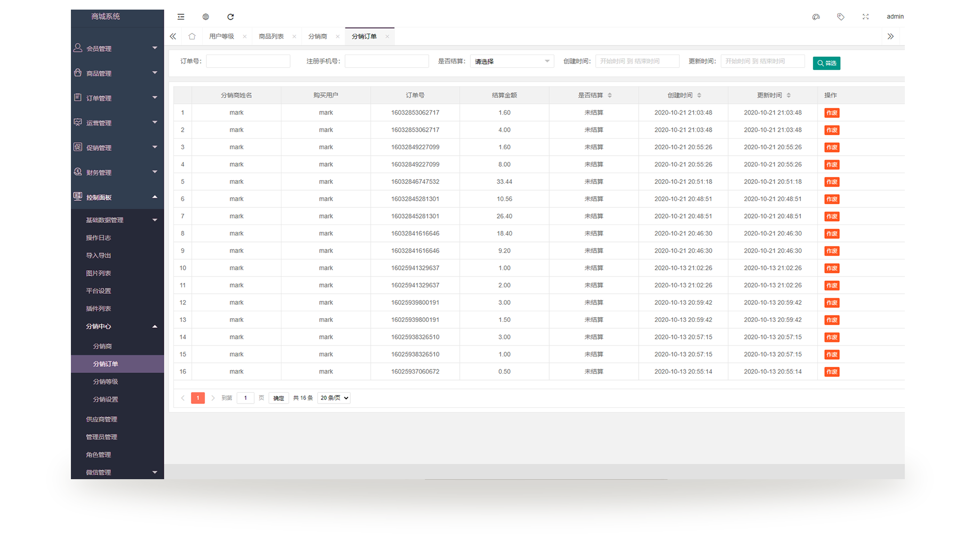This screenshot has height=549, width=980.
Task: Close the 分销商 tab
Action: pos(338,36)
